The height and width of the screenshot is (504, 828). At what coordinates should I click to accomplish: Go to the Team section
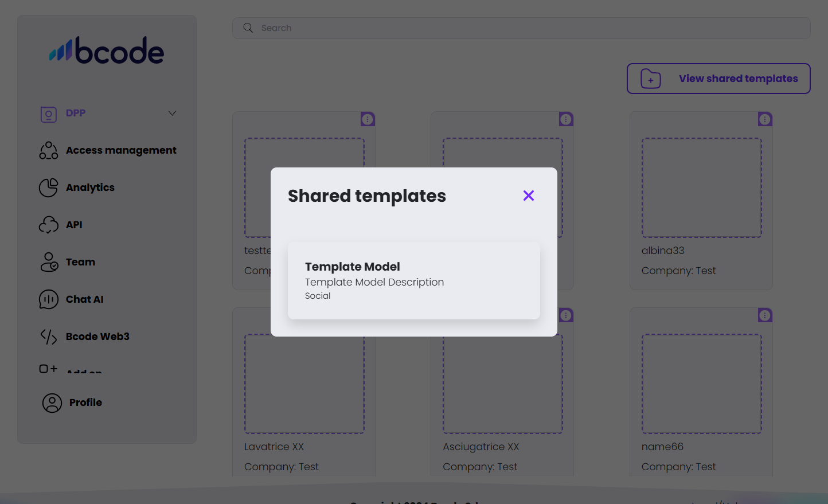(80, 262)
